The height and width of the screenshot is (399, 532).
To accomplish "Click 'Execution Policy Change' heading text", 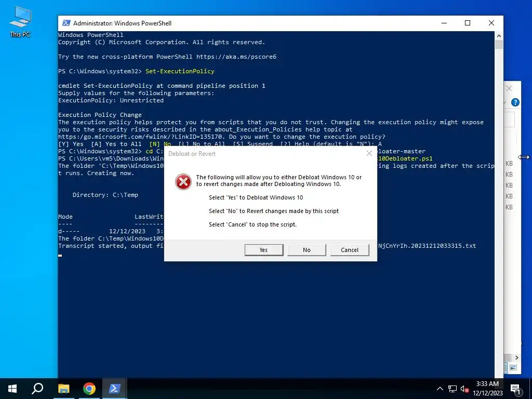I will [x=100, y=115].
